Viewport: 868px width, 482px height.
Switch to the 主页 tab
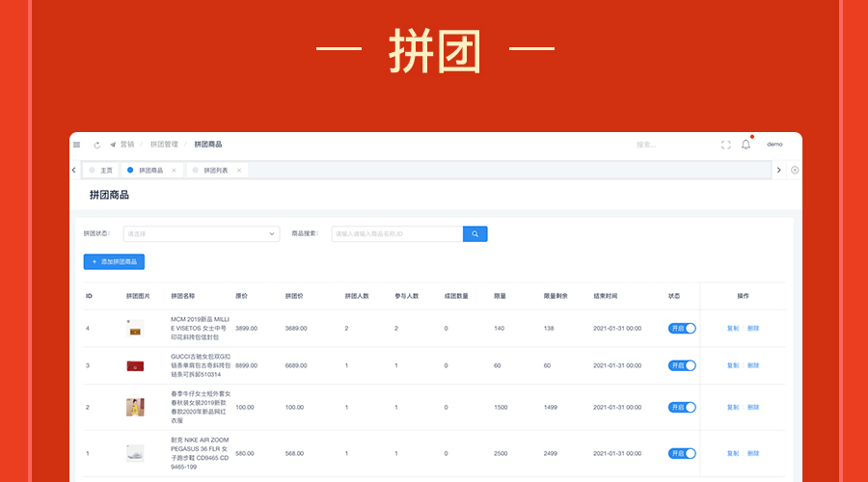pos(106,171)
